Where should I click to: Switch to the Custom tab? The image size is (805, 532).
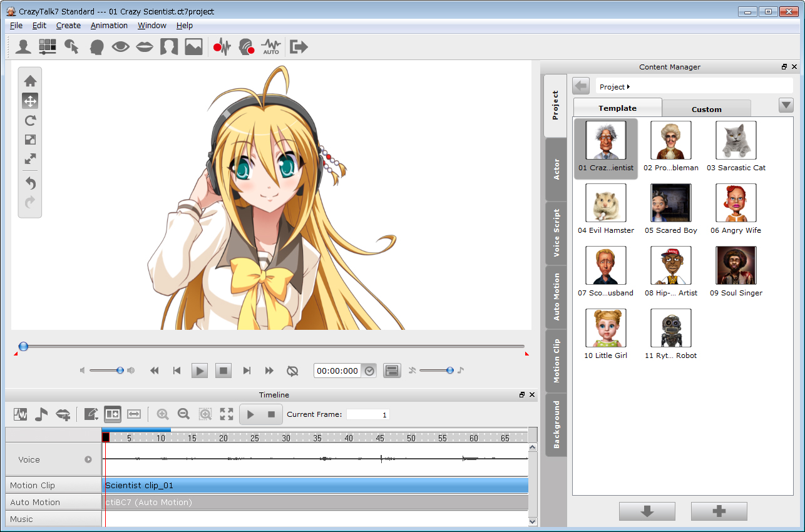click(x=707, y=109)
